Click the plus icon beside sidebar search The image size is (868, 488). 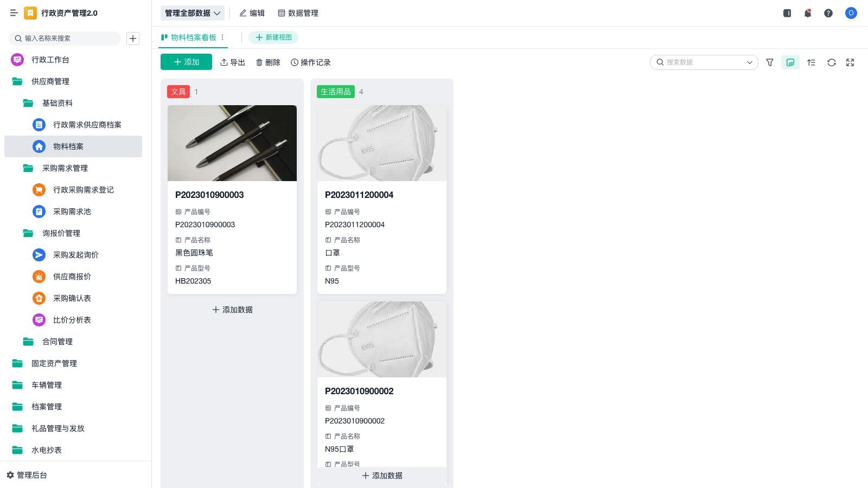[x=133, y=38]
